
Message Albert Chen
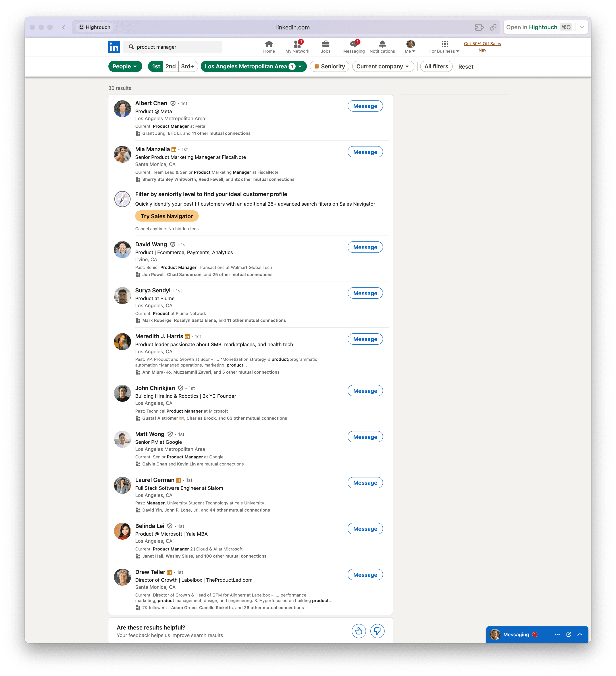pyautogui.click(x=365, y=106)
